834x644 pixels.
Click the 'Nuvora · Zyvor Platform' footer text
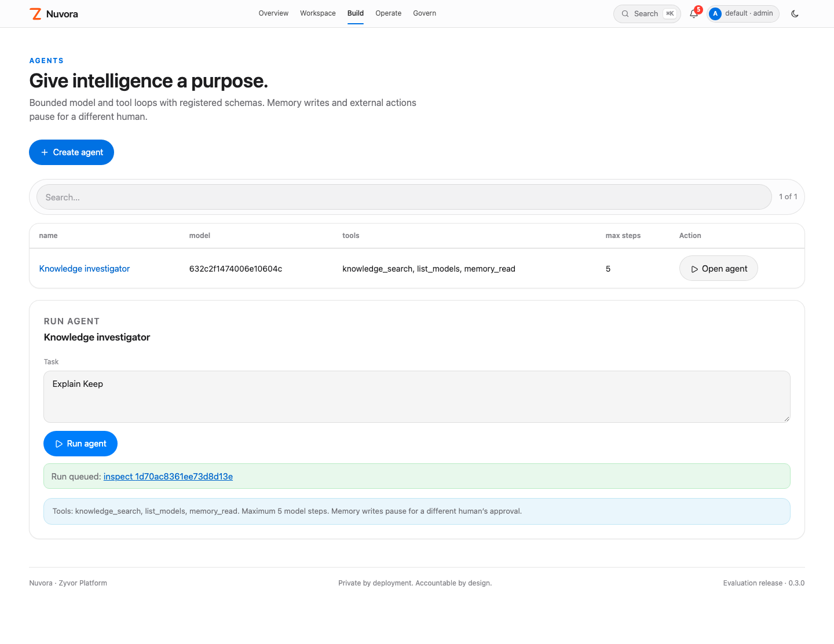(68, 583)
